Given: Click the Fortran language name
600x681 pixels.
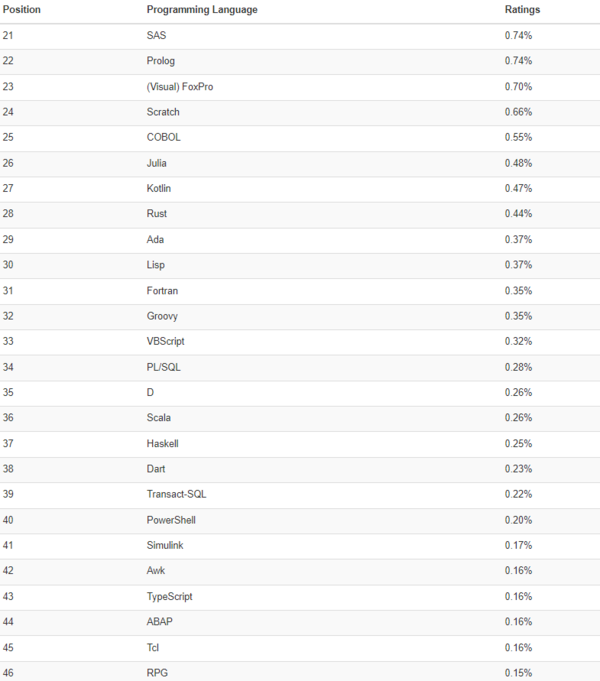Looking at the screenshot, I should (x=162, y=290).
